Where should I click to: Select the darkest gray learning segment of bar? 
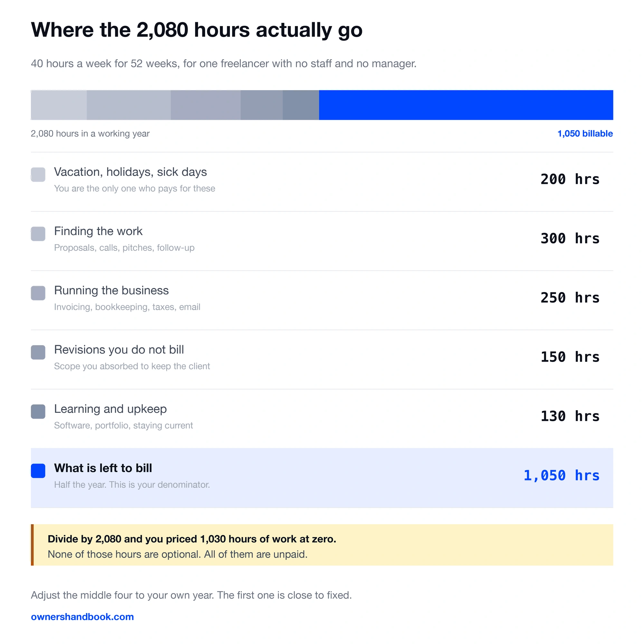coord(301,105)
